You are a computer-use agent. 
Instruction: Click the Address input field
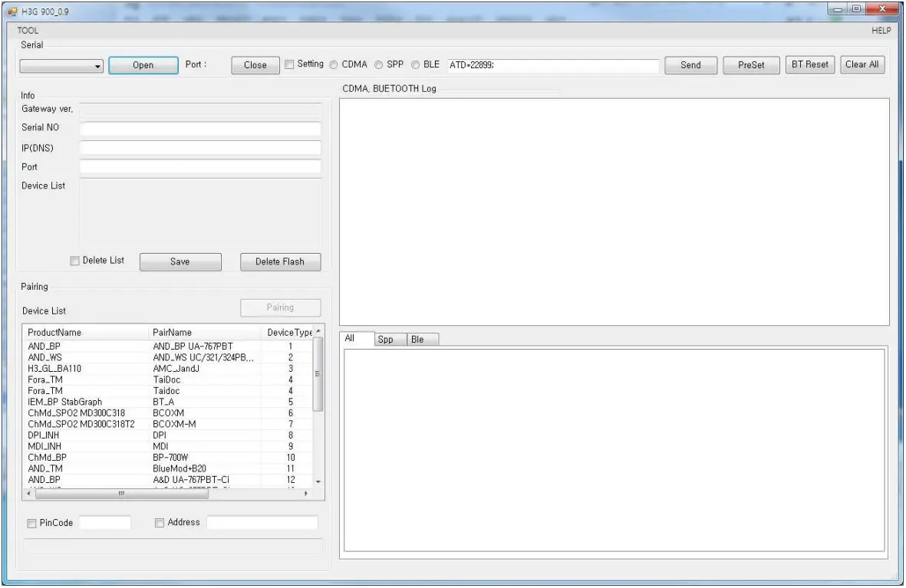(262, 523)
